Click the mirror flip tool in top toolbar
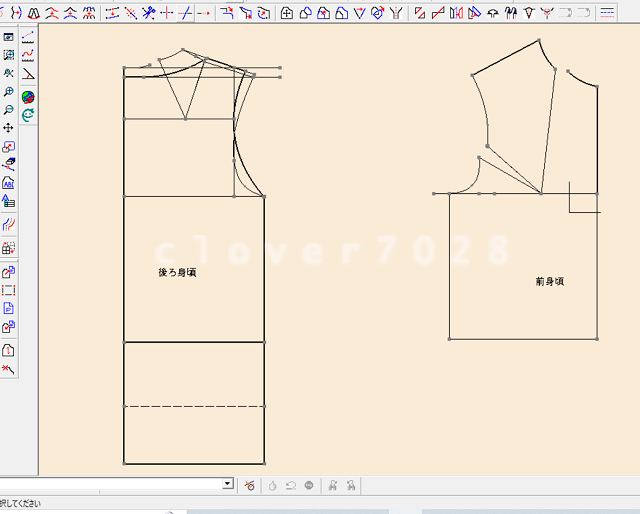 (x=456, y=13)
